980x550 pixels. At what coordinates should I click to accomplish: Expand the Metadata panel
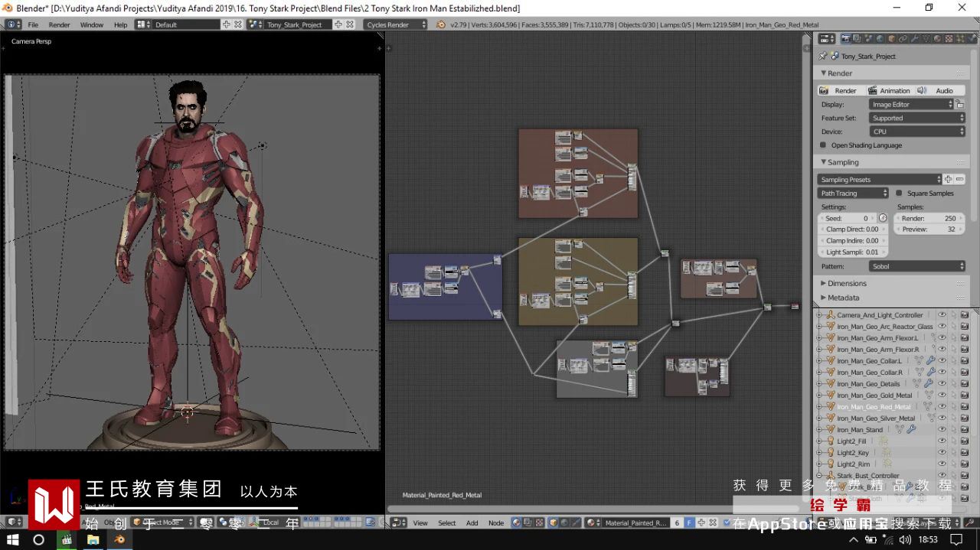pyautogui.click(x=843, y=298)
